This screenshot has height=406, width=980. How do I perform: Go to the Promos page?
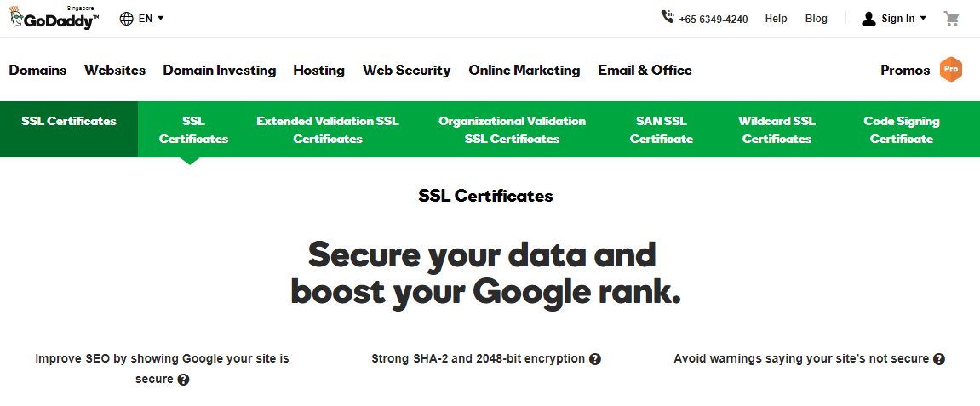click(x=905, y=71)
